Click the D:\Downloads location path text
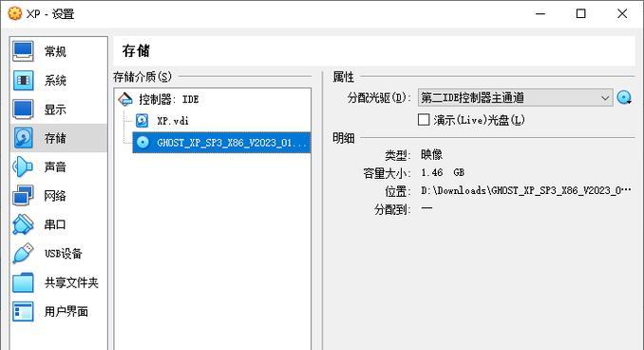The width and height of the screenshot is (644, 350). pyautogui.click(x=525, y=190)
